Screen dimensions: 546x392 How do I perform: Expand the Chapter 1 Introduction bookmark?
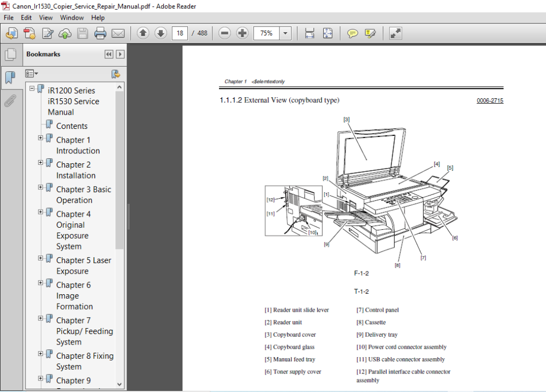coord(41,138)
